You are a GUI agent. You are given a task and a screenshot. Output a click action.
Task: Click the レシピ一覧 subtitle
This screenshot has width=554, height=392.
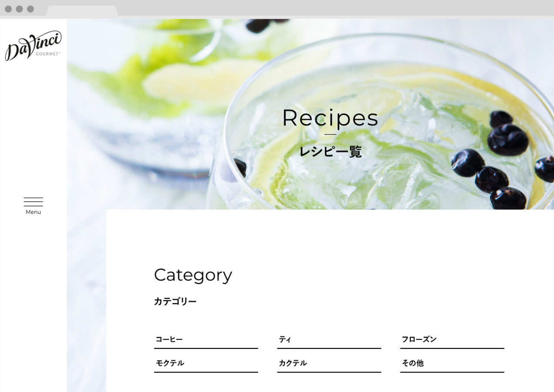(x=330, y=152)
